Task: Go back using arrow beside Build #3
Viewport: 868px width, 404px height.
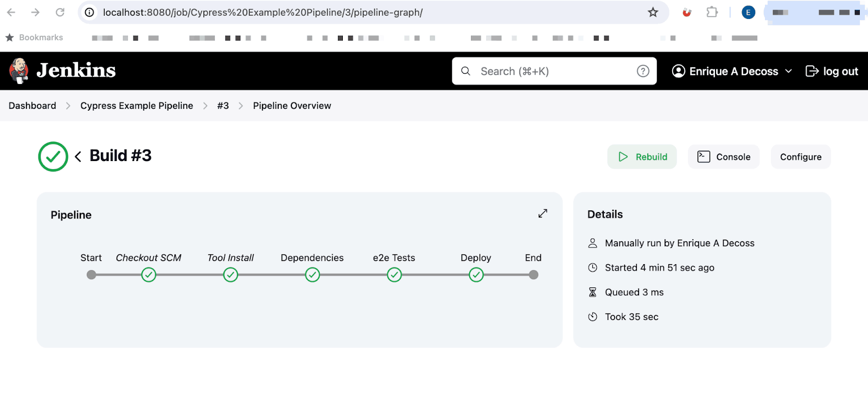Action: pyautogui.click(x=78, y=157)
